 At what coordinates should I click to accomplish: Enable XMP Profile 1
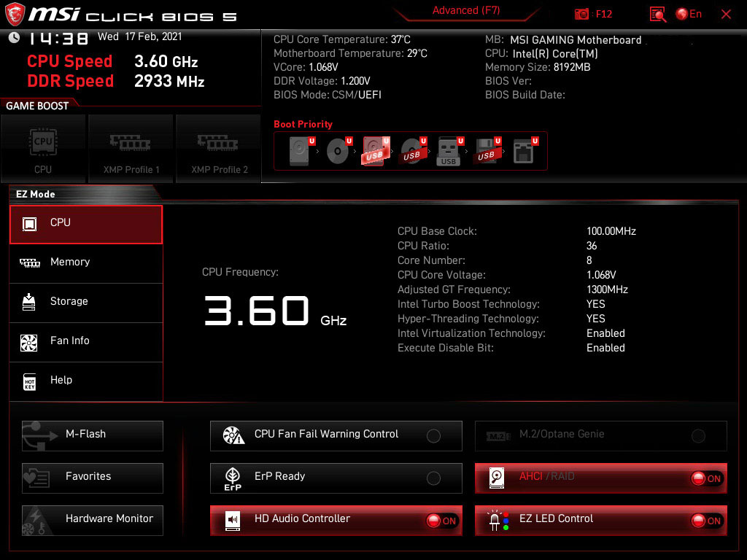click(131, 149)
